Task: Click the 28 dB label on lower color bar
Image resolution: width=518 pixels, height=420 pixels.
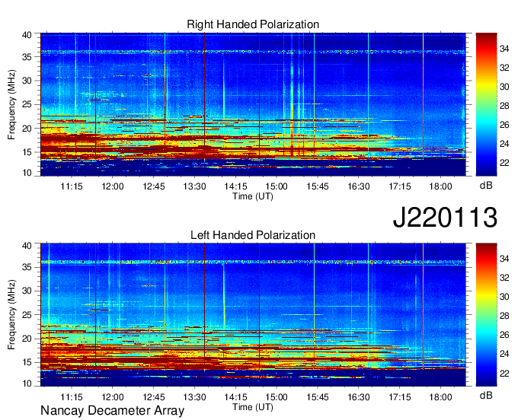Action: coord(504,316)
